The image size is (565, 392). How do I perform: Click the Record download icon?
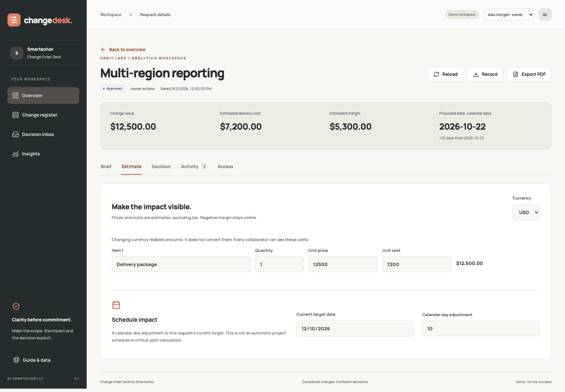tap(476, 74)
